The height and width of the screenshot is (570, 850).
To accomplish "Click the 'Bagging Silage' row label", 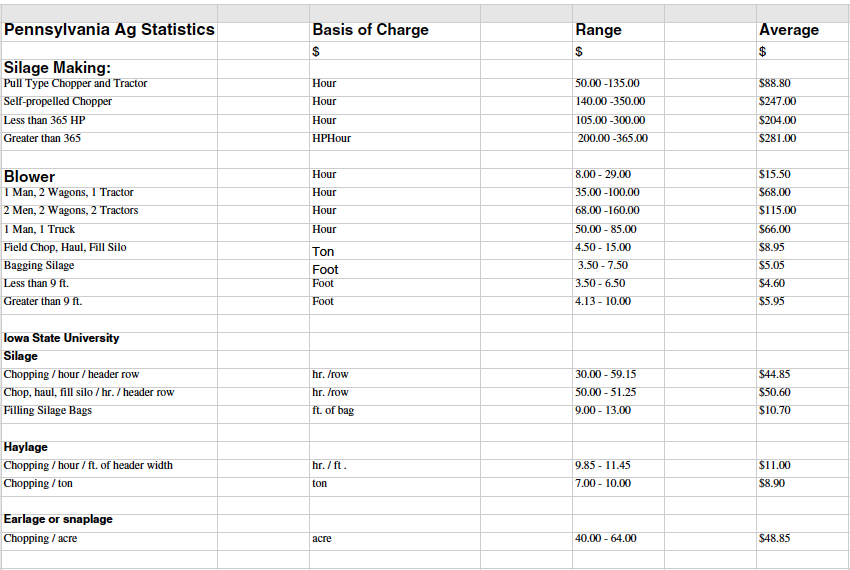I will coord(39,266).
